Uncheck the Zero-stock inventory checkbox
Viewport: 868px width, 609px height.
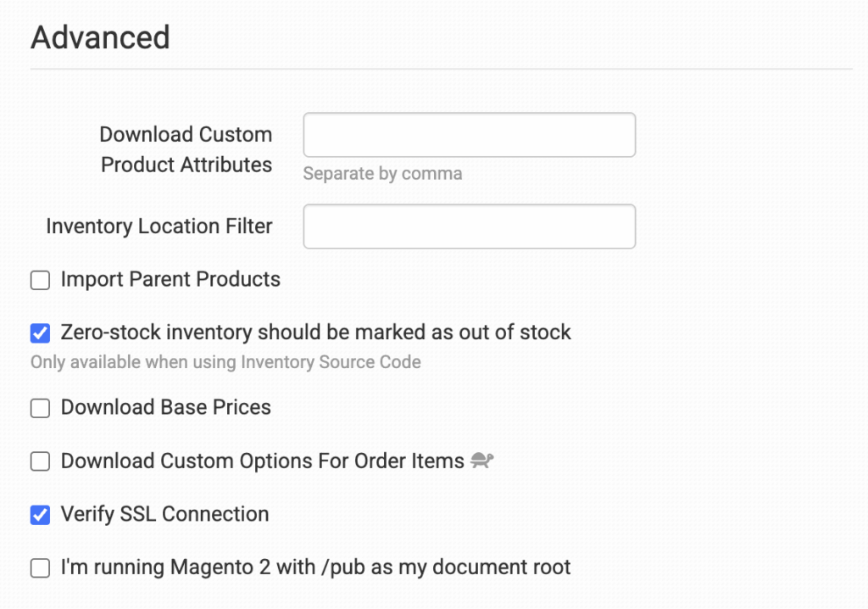[40, 332]
